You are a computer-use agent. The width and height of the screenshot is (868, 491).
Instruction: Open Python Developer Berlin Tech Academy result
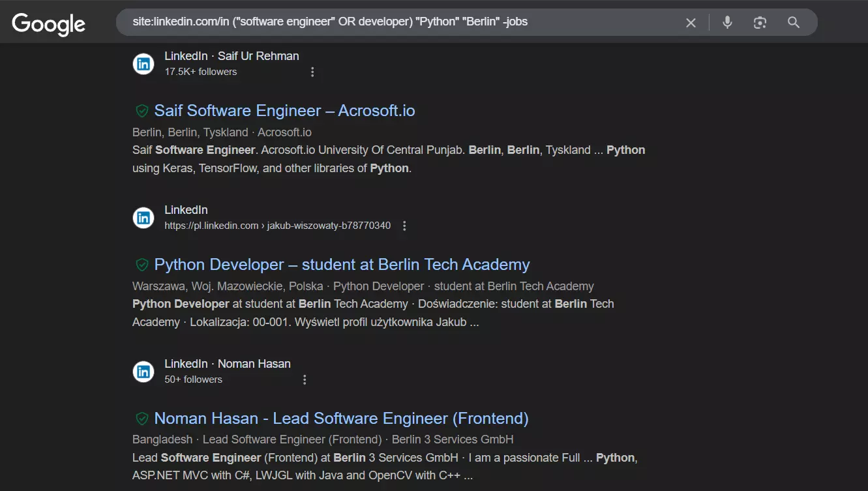pos(342,264)
